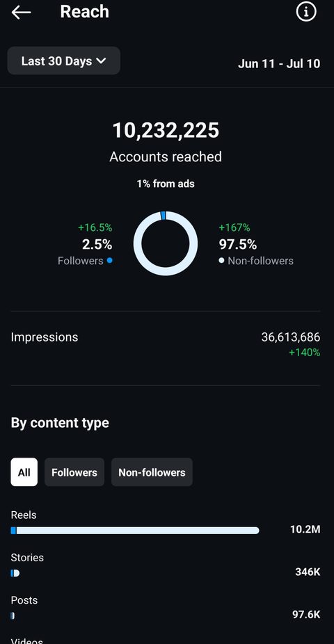The height and width of the screenshot is (644, 334).
Task: Switch to the Followers filter chip
Action: [74, 472]
